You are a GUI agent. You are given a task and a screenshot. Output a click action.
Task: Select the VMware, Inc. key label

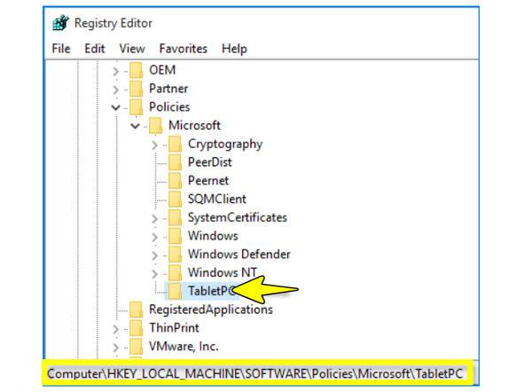tap(184, 346)
